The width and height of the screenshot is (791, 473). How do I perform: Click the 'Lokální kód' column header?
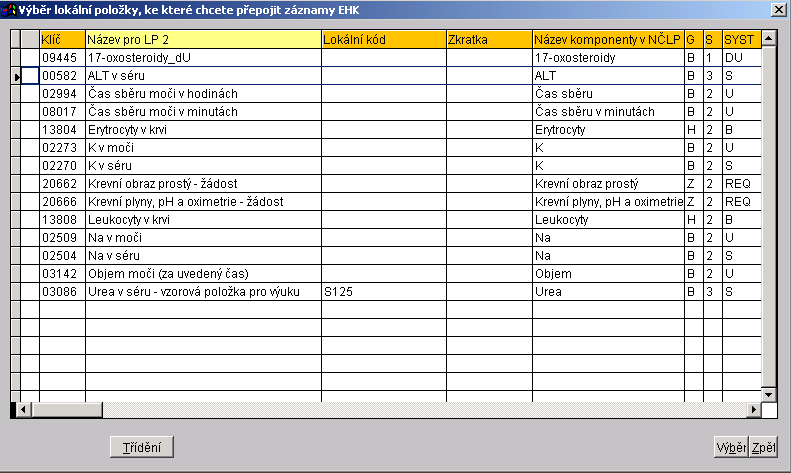pyautogui.click(x=383, y=39)
